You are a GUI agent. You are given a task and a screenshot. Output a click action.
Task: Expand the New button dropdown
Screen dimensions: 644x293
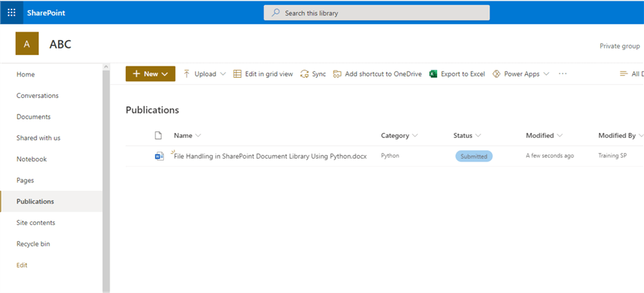tap(165, 74)
